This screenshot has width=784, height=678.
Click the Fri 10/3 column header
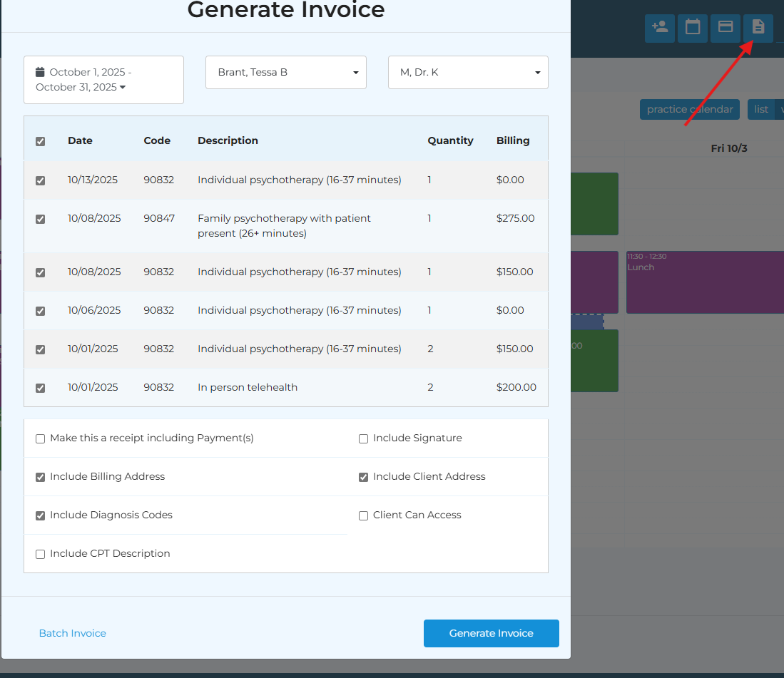(x=729, y=148)
